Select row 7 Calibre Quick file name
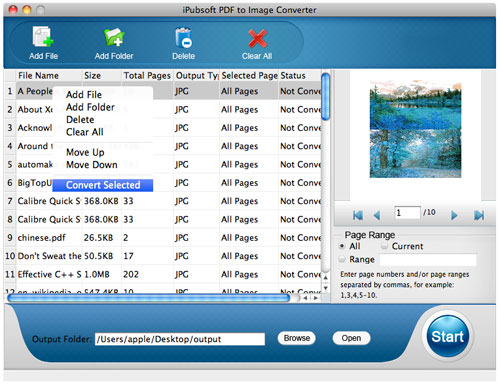500x386 pixels. click(49, 201)
